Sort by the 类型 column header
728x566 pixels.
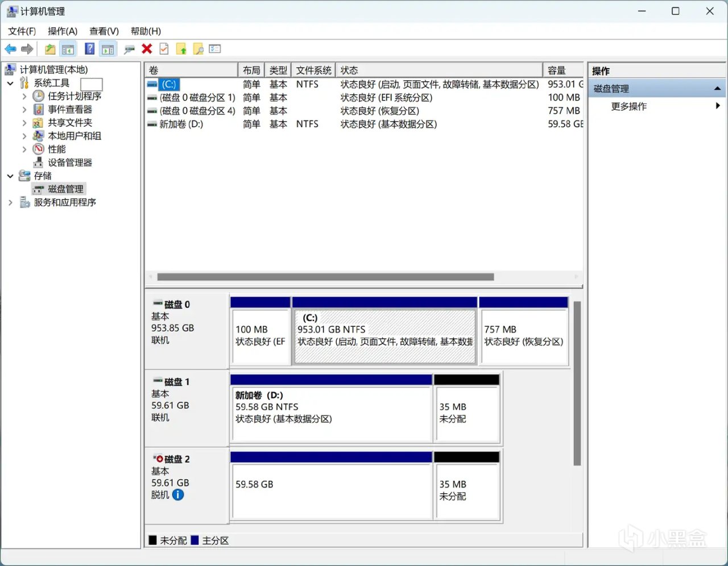tap(278, 70)
